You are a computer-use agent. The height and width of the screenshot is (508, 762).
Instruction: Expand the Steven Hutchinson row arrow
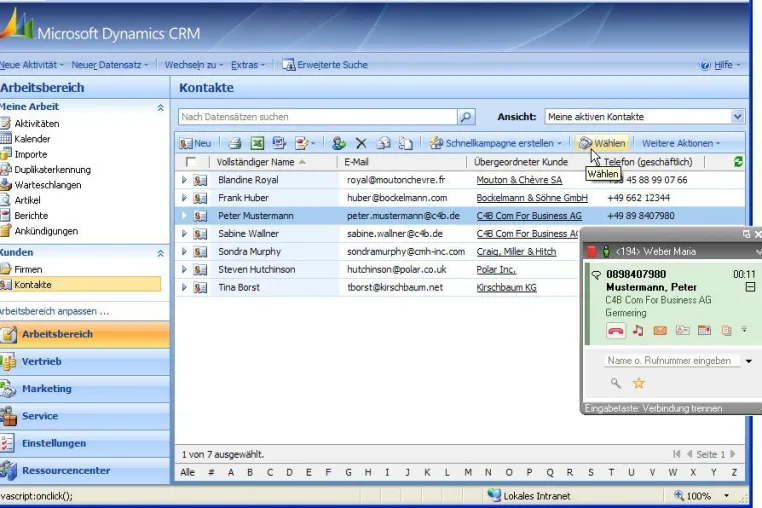point(184,269)
